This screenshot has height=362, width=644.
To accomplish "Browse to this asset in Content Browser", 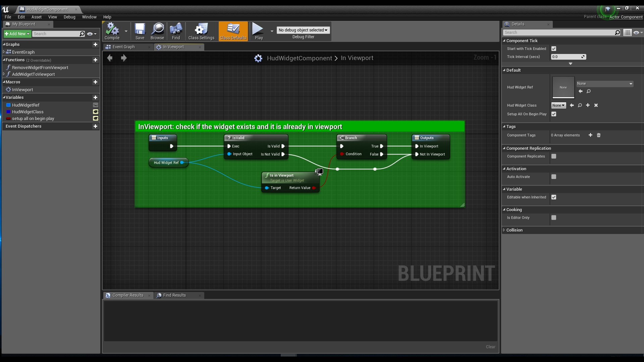I will (x=157, y=31).
